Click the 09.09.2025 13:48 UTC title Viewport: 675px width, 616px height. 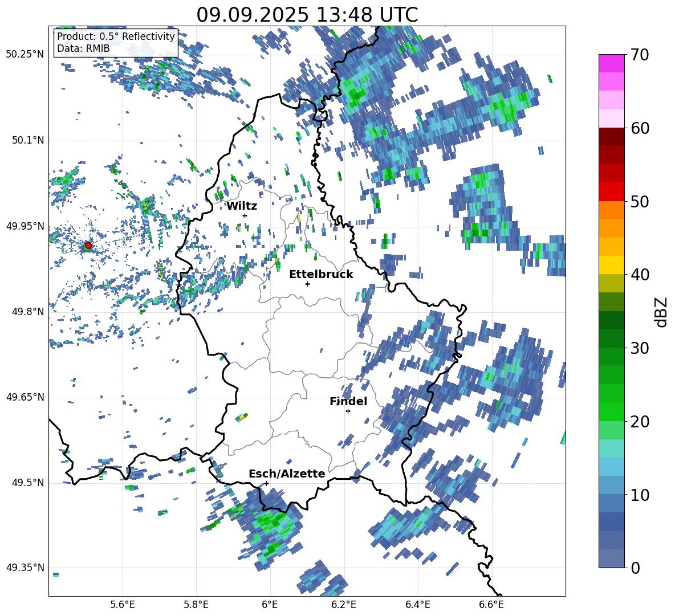coord(307,15)
